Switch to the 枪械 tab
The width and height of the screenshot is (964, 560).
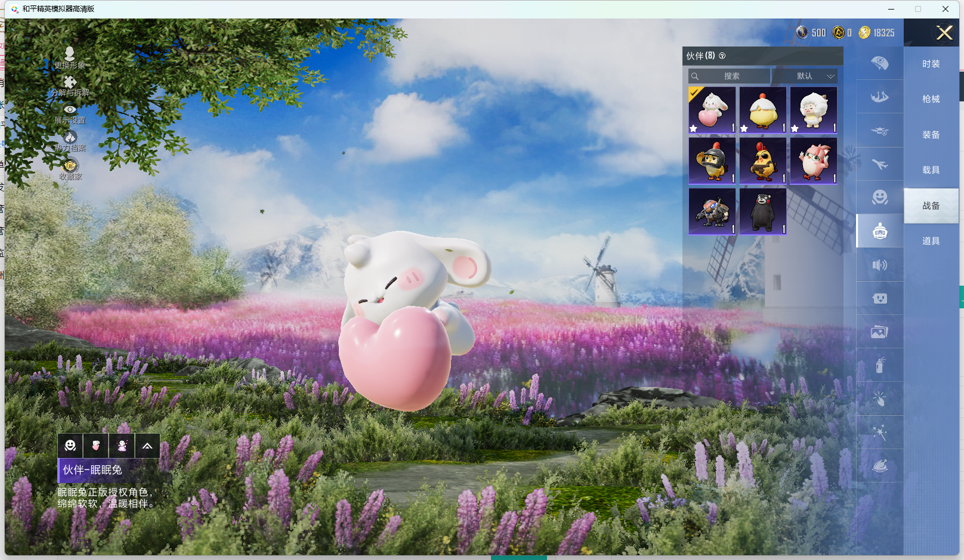point(931,99)
